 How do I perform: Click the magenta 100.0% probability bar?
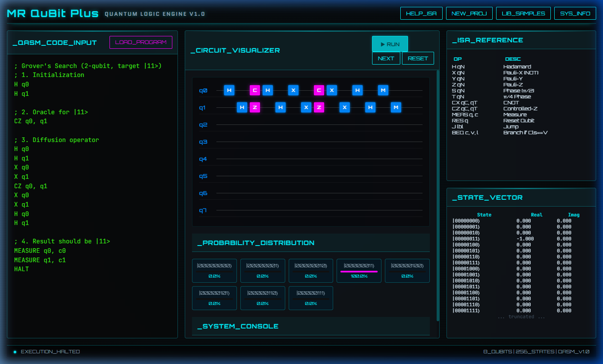[x=359, y=272]
